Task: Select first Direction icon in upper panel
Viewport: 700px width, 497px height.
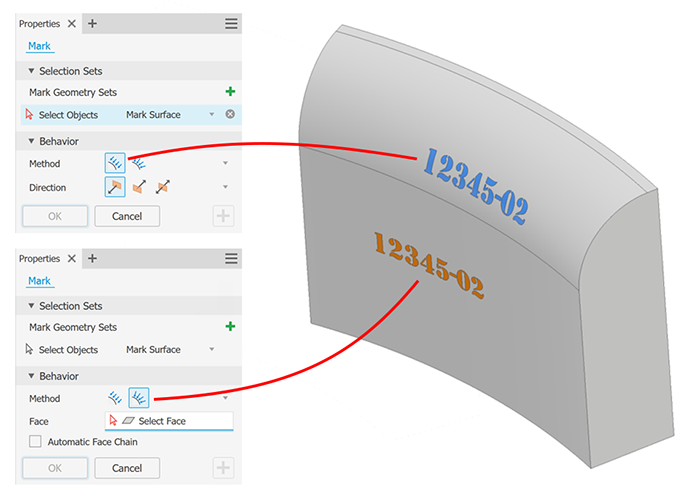Action: 115,187
